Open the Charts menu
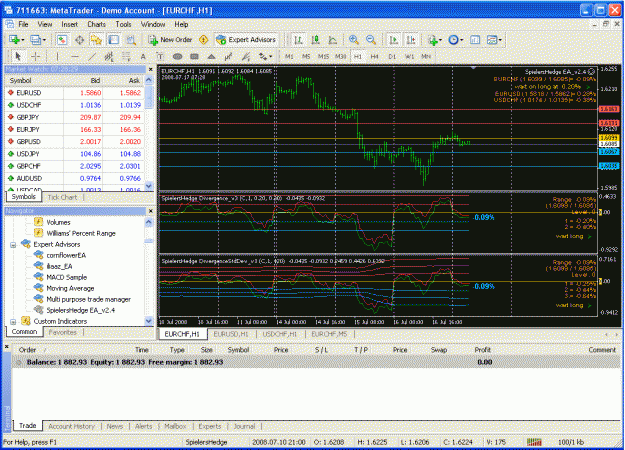This screenshot has height=450, width=625. click(96, 24)
